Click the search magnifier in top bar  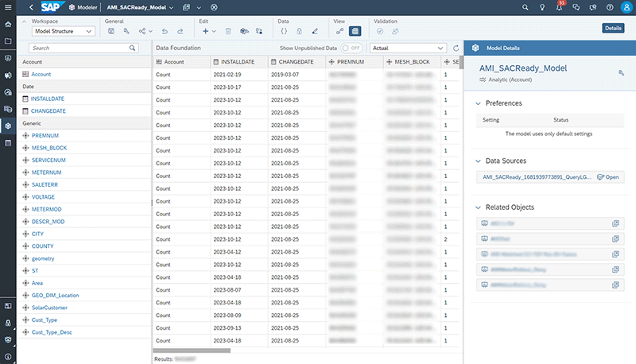pyautogui.click(x=525, y=7)
